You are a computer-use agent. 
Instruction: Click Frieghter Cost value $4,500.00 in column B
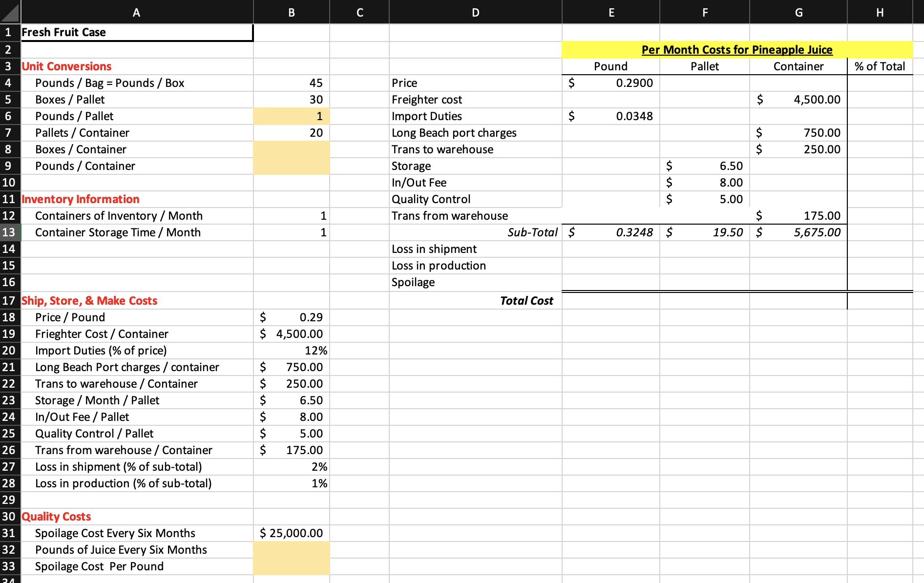coord(292,334)
